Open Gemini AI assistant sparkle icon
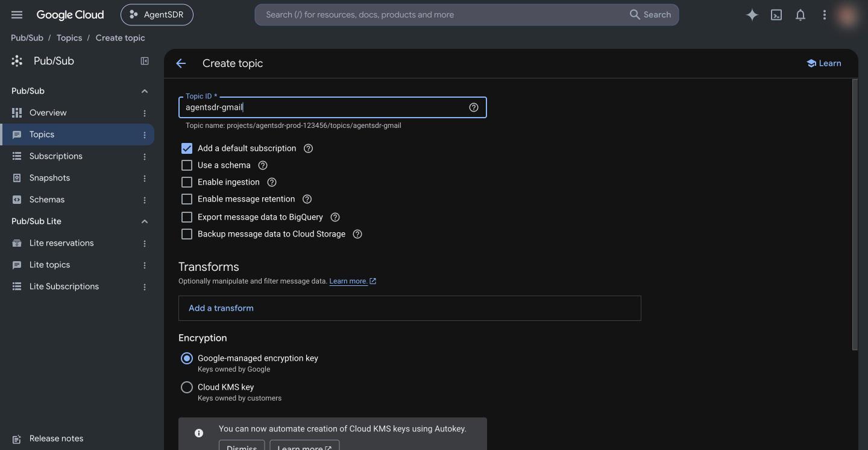 click(752, 15)
